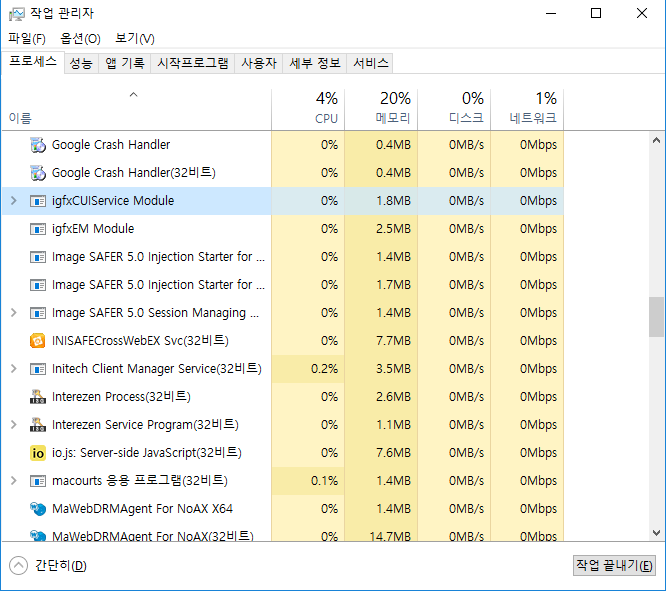Screen dimensions: 666x591
Task: Click the scrollbar down arrow
Action: tap(656, 532)
